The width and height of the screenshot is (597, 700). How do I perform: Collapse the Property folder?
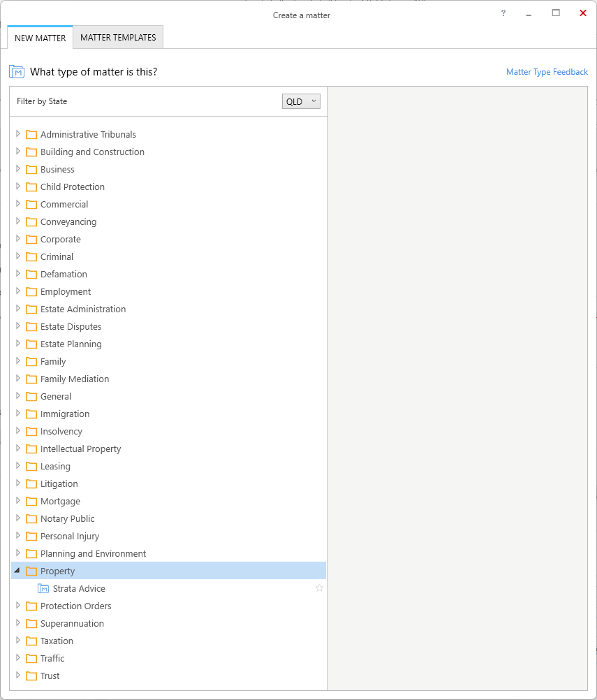tap(17, 571)
